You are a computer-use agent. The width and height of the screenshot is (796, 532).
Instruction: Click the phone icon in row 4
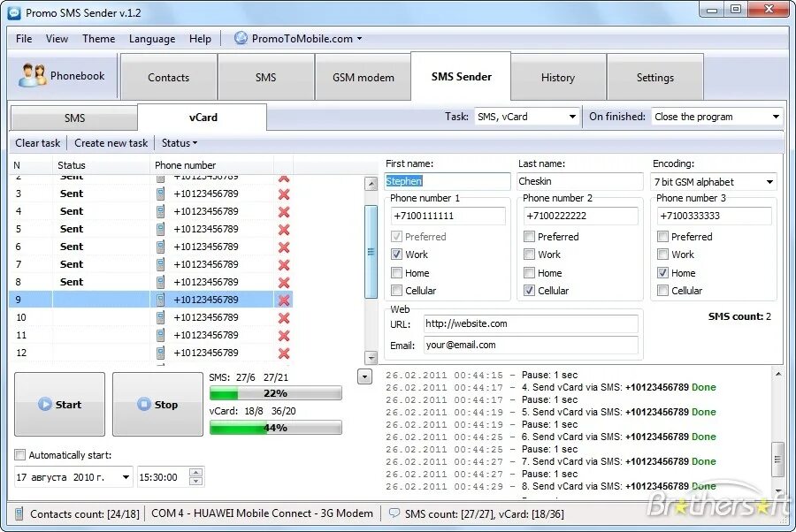(x=160, y=211)
